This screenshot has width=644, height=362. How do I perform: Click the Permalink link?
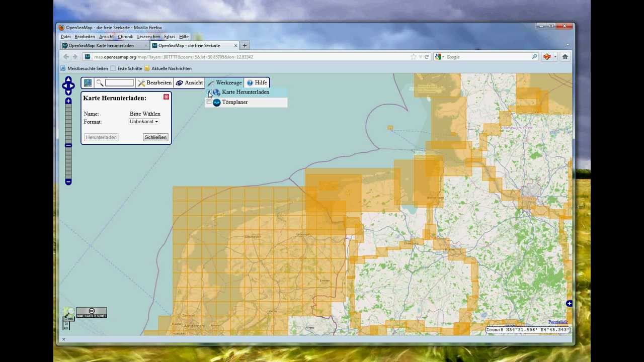558,322
